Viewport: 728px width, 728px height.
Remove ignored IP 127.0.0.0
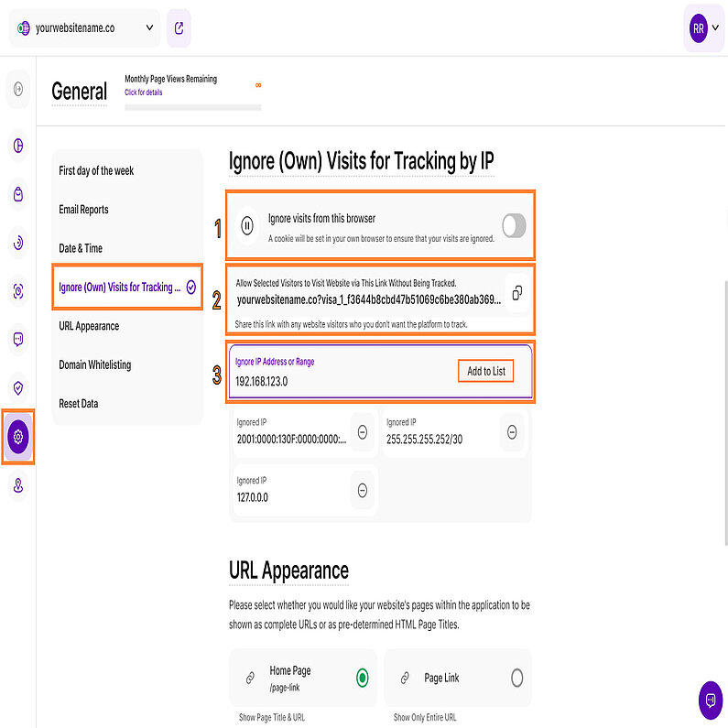point(363,491)
